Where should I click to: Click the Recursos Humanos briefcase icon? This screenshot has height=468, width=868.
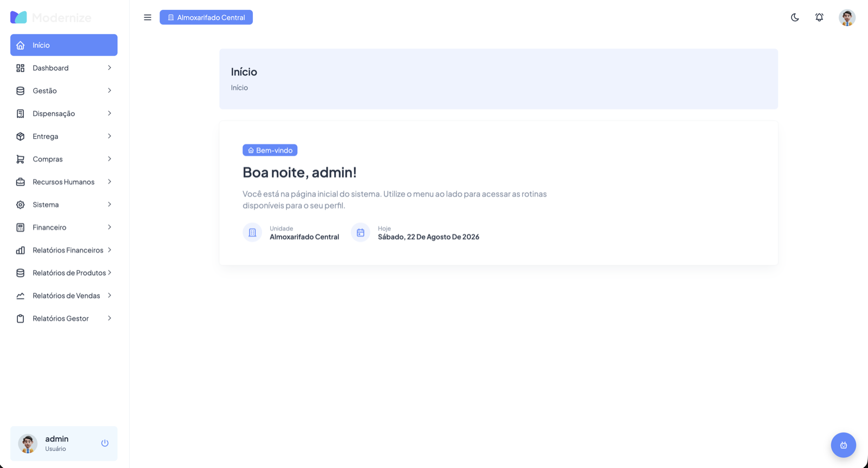(x=21, y=182)
